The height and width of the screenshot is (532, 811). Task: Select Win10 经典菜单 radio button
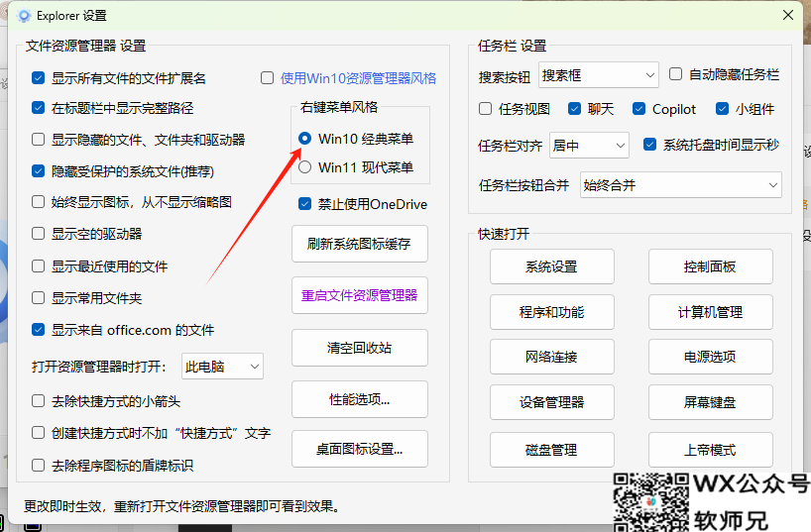coord(304,139)
